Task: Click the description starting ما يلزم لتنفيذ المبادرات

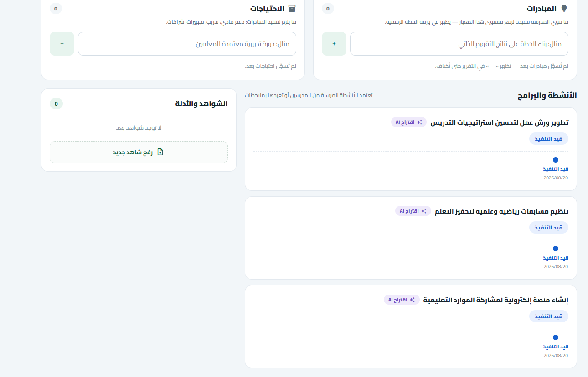Action: click(231, 22)
